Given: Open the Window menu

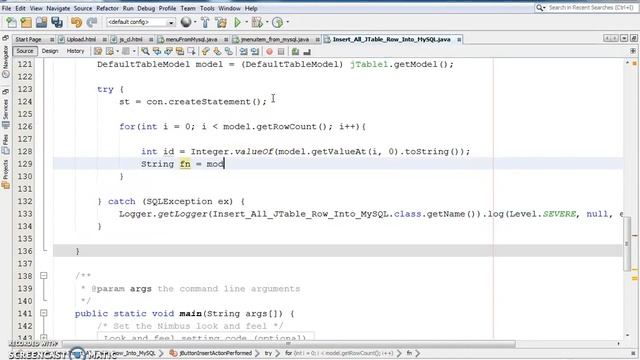Looking at the screenshot, I should (x=229, y=8).
